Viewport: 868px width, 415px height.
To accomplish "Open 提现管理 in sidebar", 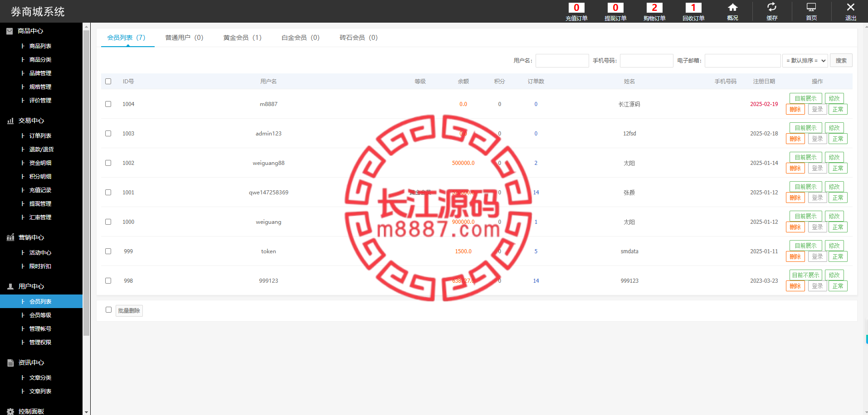I will tap(40, 204).
